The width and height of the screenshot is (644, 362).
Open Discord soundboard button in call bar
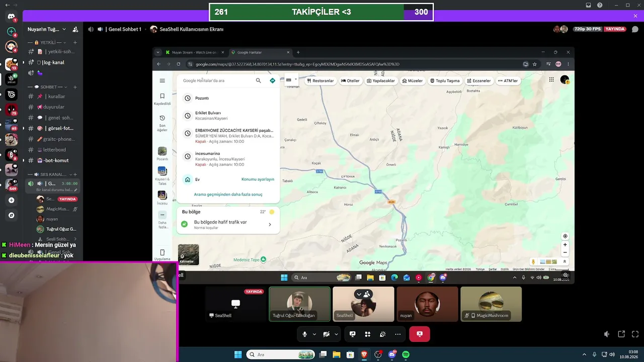[383, 334]
